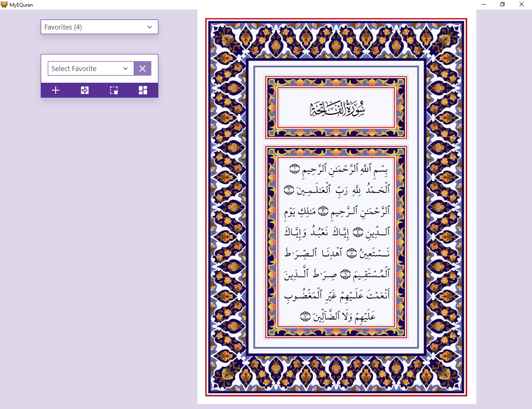Click the MyEQuran app icon in titlebar
Viewport: 532px width, 409px height.
coord(5,5)
